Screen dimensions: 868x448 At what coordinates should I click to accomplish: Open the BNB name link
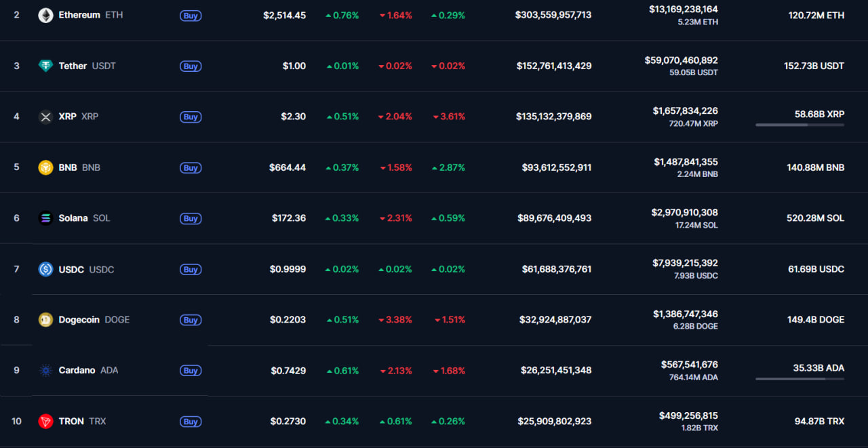coord(79,167)
